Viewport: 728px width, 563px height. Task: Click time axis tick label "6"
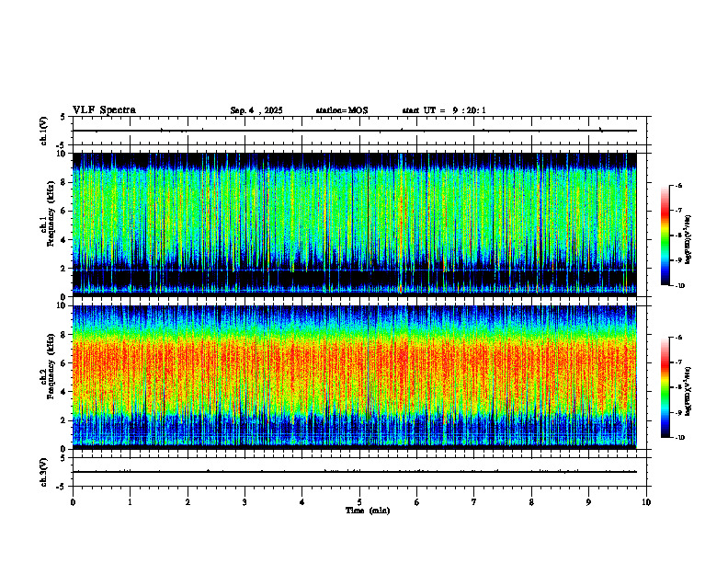pos(417,502)
